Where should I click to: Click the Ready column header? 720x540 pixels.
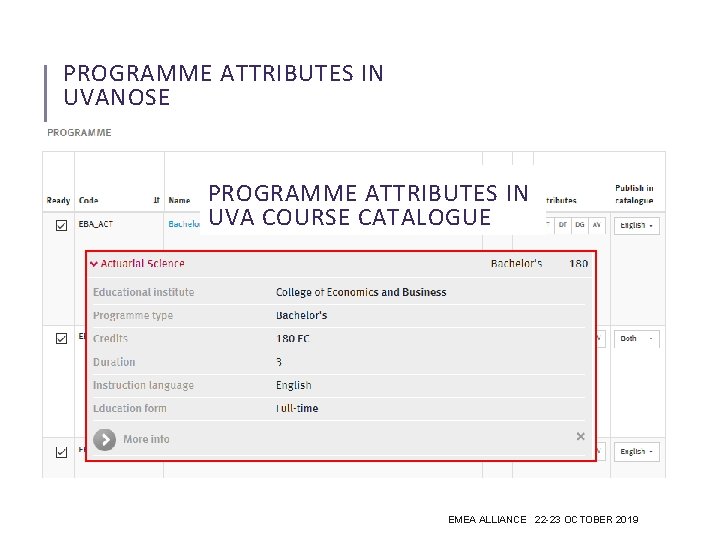[58, 201]
